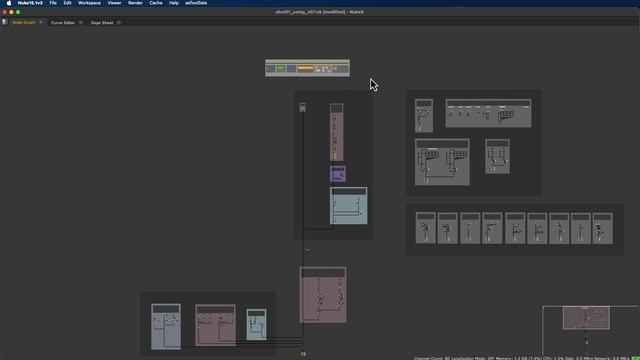Open the Apple menu
Image resolution: width=640 pixels, height=360 pixels.
tap(9, 3)
